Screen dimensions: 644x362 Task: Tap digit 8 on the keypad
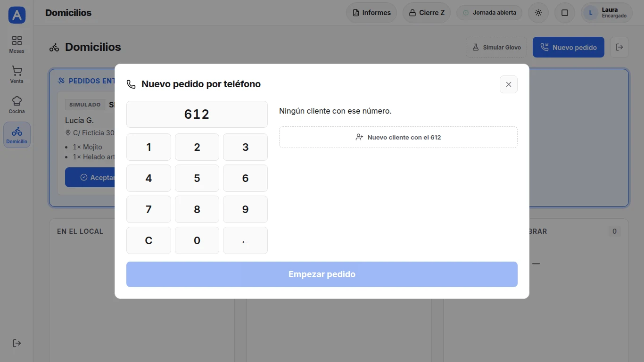197,209
